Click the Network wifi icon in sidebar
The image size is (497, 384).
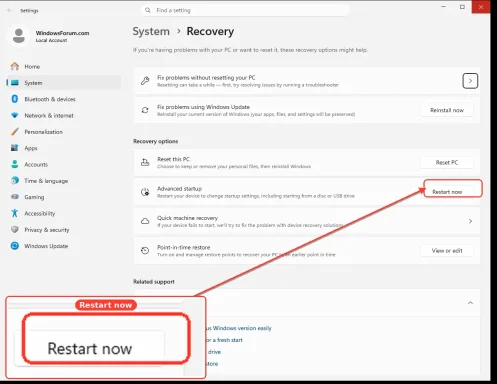coord(15,115)
